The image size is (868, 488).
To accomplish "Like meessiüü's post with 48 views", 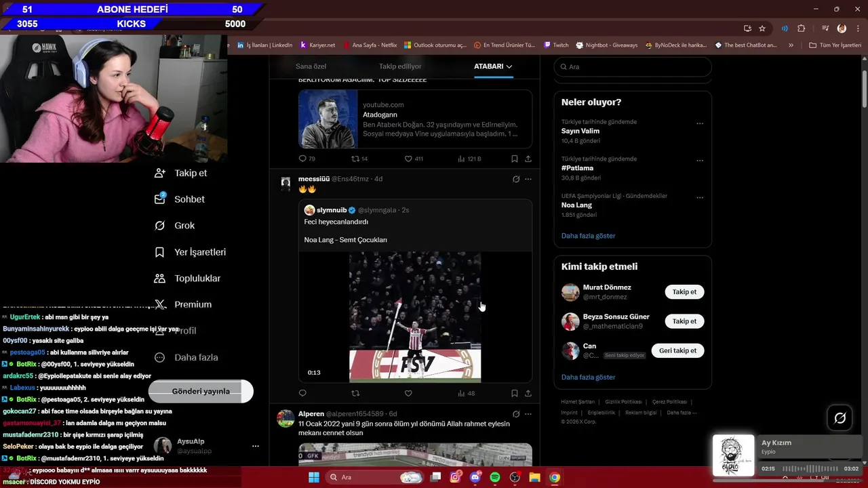I will coord(408,393).
